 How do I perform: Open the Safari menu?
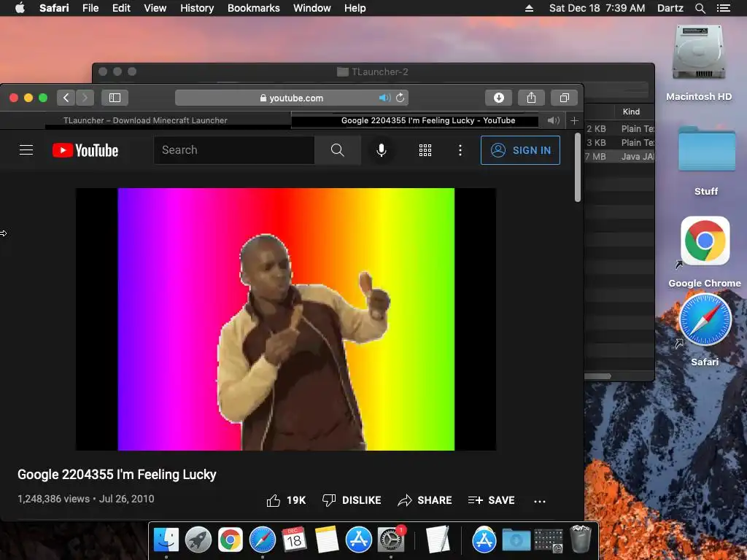(x=54, y=8)
